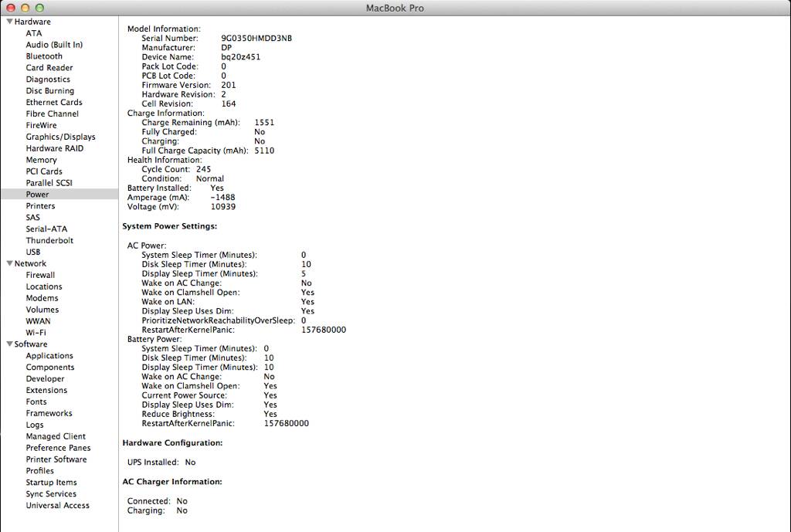This screenshot has height=532, width=791.
Task: Open Universal Access entry
Action: point(57,505)
